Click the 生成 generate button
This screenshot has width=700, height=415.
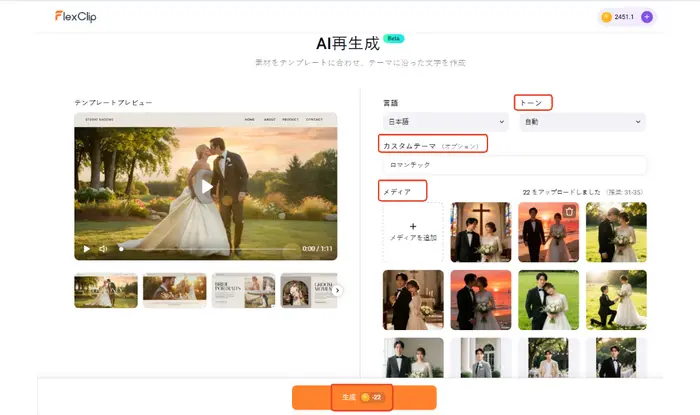[x=364, y=397]
